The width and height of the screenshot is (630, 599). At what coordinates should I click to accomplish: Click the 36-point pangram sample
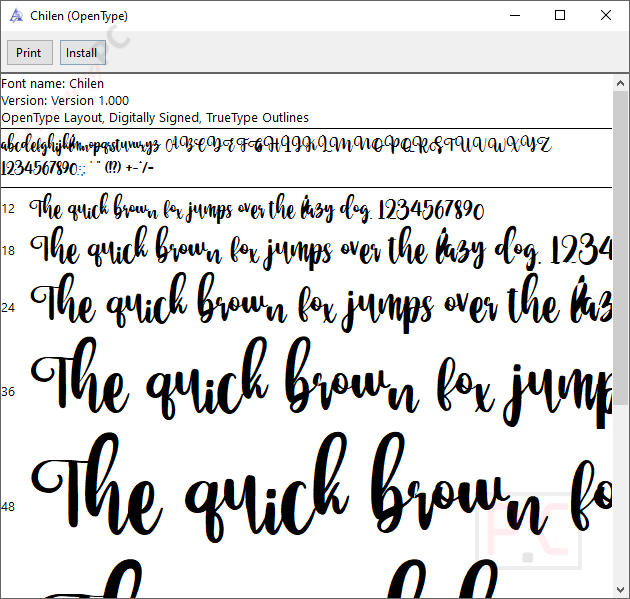(x=321, y=383)
